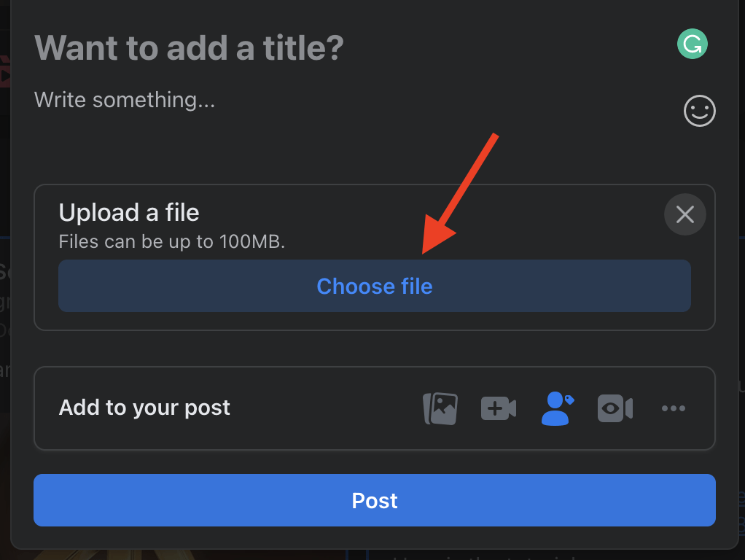This screenshot has height=560, width=745.
Task: Click the add video icon
Action: 499,408
